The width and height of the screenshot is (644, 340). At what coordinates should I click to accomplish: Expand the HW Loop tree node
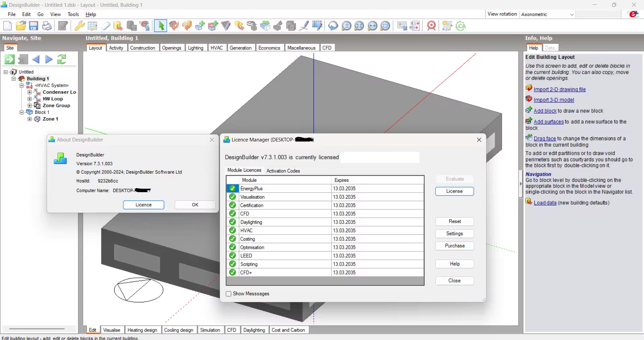[30, 99]
